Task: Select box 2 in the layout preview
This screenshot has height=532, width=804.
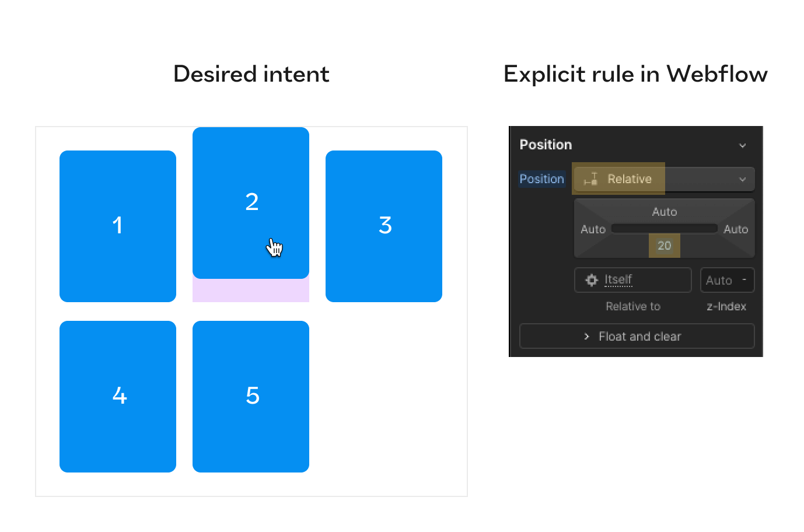Action: [251, 202]
